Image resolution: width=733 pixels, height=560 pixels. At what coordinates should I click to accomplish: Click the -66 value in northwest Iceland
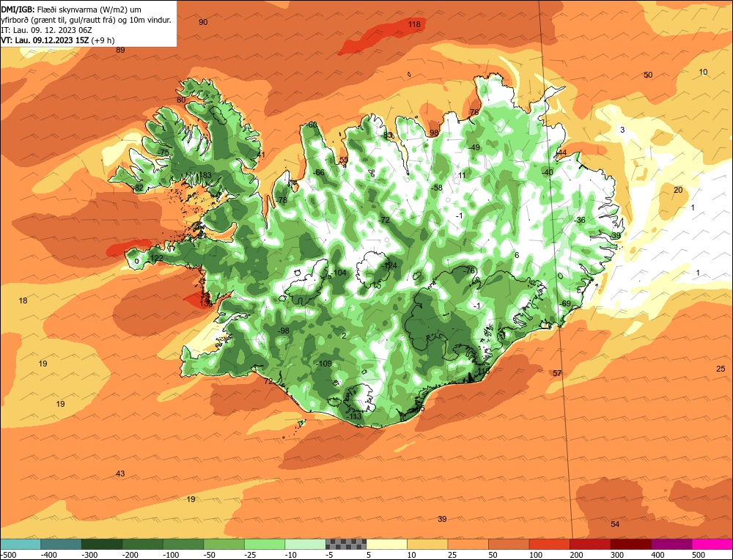tap(318, 172)
